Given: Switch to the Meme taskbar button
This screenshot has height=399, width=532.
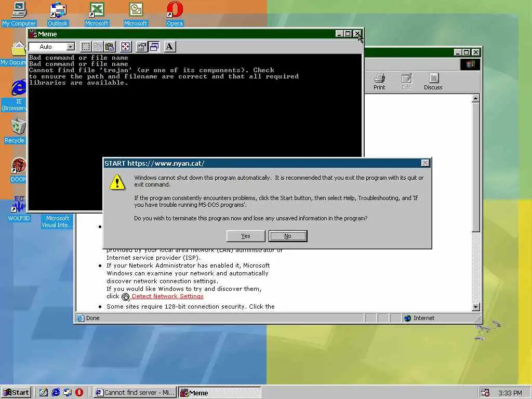Looking at the screenshot, I should tap(220, 393).
